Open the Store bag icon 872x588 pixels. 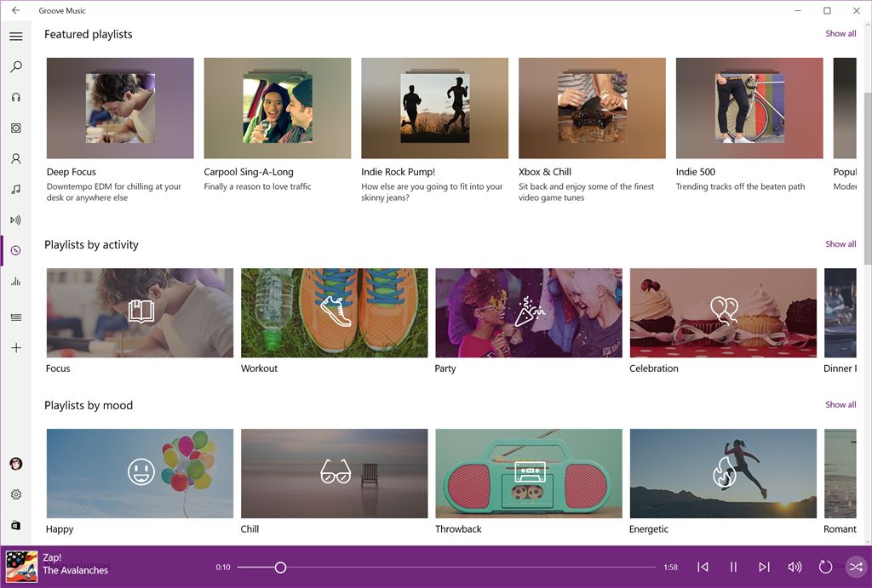pyautogui.click(x=16, y=525)
